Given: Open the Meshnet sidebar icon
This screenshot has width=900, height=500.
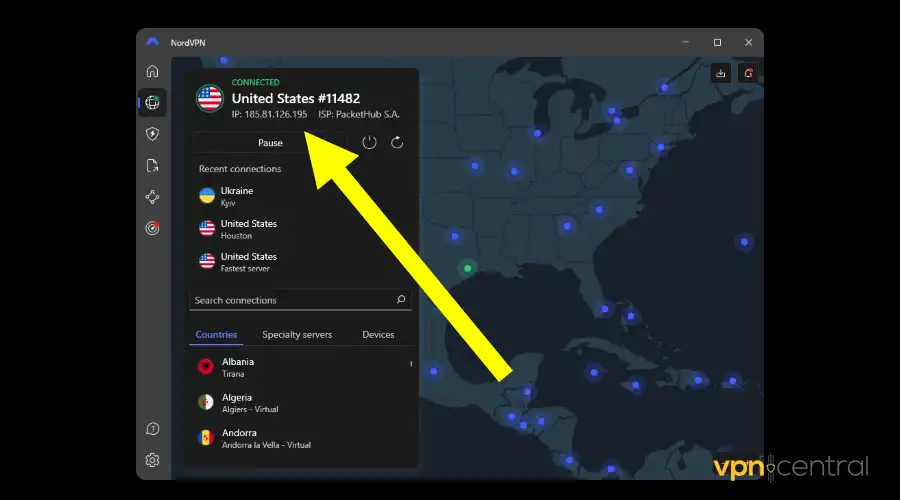Looking at the screenshot, I should click(152, 197).
